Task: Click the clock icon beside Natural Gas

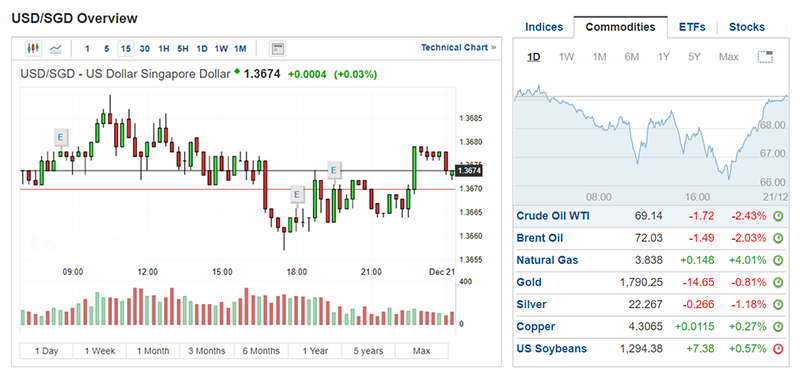Action: pos(778,260)
